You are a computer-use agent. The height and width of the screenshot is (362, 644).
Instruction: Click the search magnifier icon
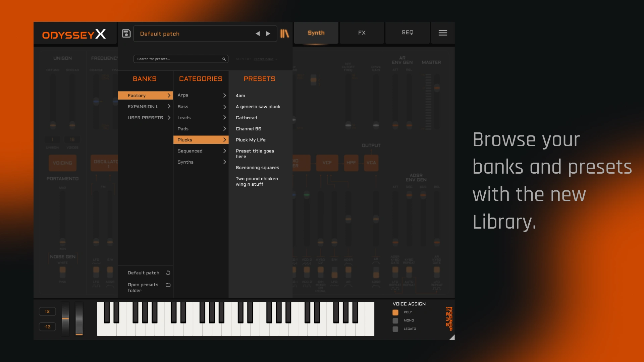coord(224,59)
